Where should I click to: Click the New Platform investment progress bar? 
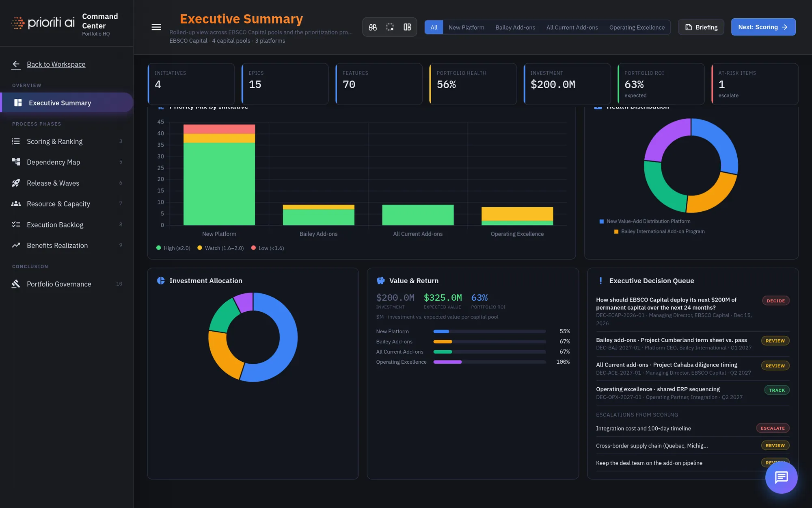[x=489, y=332]
